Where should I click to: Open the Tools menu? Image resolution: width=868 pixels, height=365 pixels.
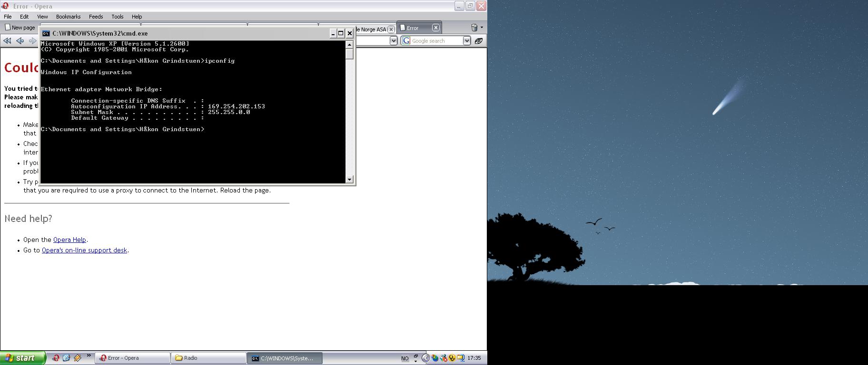pos(117,17)
